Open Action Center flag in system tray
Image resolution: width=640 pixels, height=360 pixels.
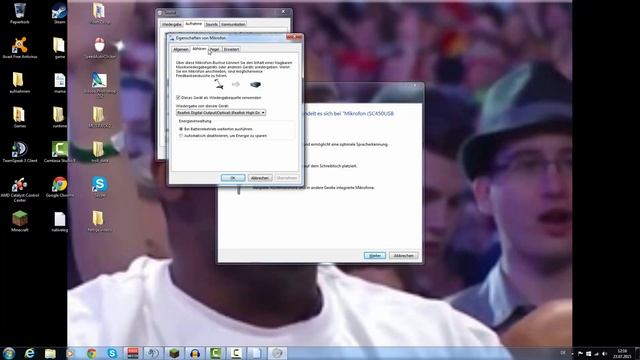580,353
